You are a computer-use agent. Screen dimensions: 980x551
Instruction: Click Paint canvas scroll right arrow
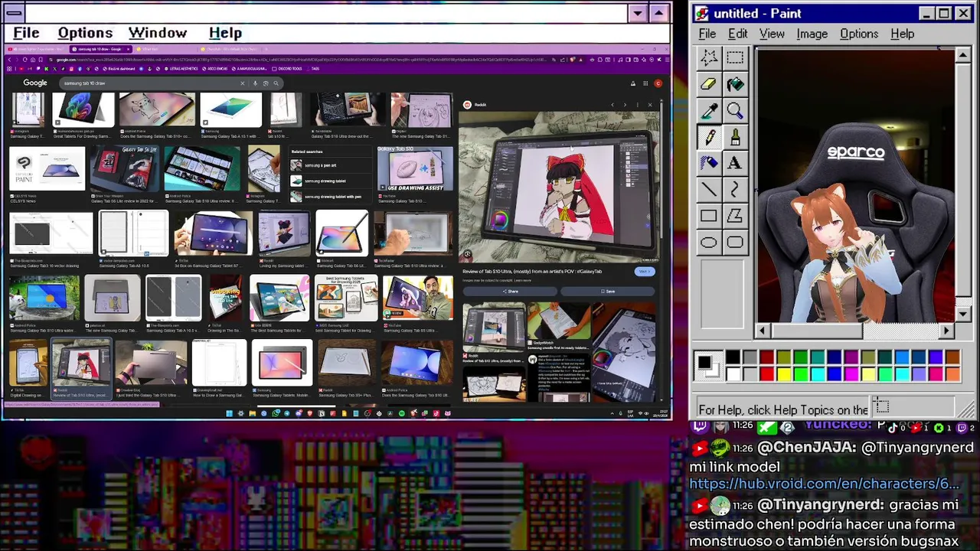tap(947, 331)
